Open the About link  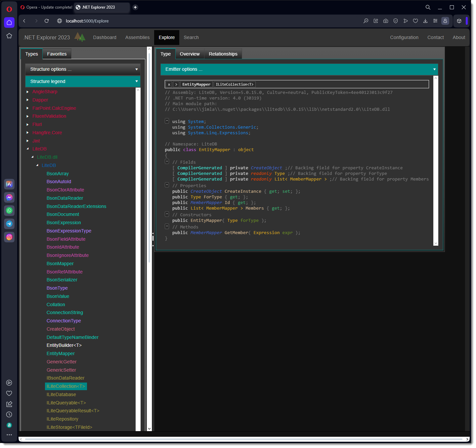(x=459, y=38)
